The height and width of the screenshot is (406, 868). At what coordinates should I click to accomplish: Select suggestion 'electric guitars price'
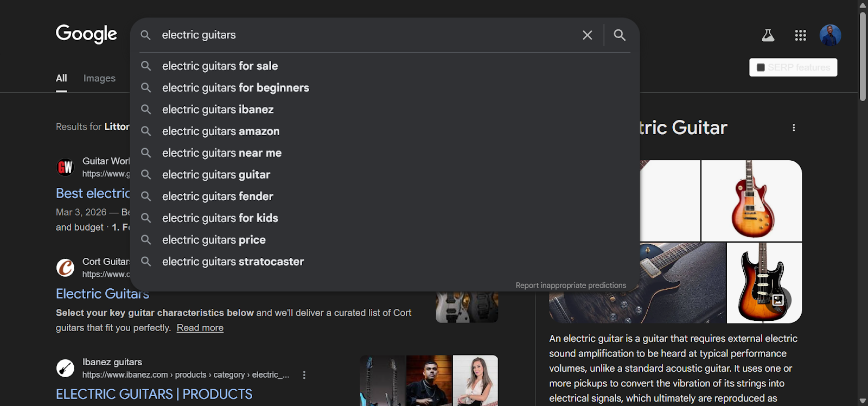coord(385,240)
